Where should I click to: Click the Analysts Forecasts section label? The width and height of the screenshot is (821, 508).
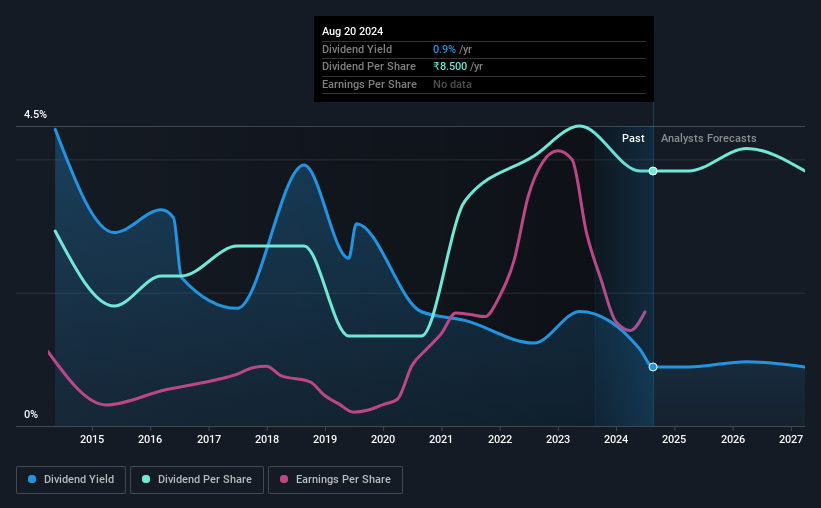click(x=708, y=138)
